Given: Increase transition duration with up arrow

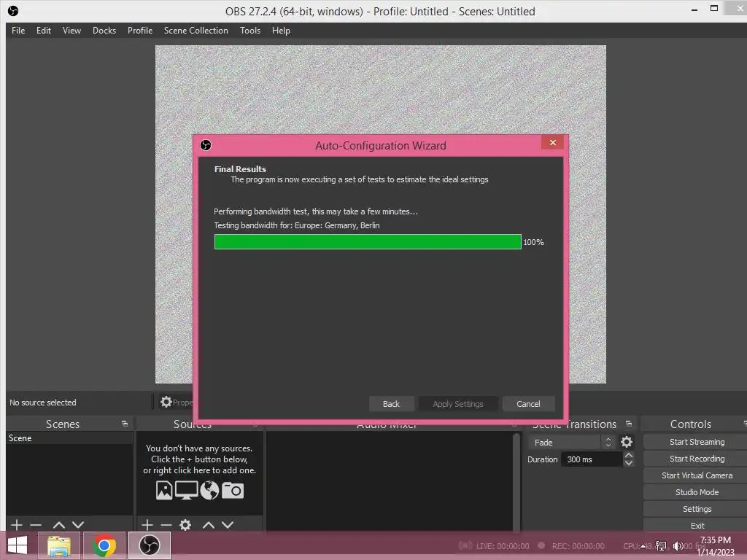Looking at the screenshot, I should click(x=629, y=456).
